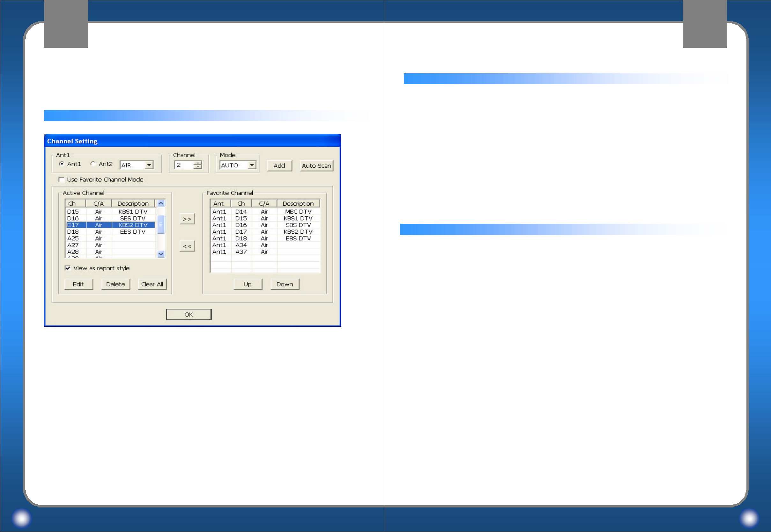The height and width of the screenshot is (532, 771).
Task: Select the Ant2 radio button
Action: [93, 164]
